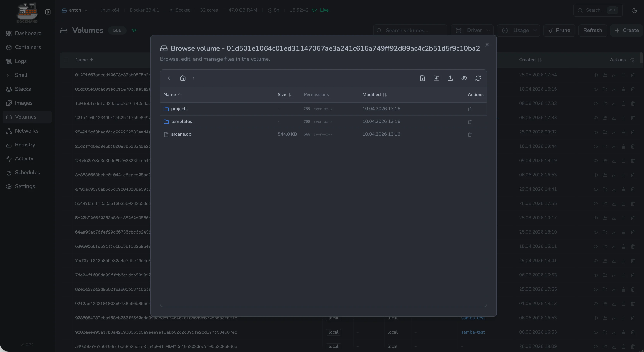Viewport: 644px width, 352px height.
Task: Open the Networks page
Action: pyautogui.click(x=27, y=131)
